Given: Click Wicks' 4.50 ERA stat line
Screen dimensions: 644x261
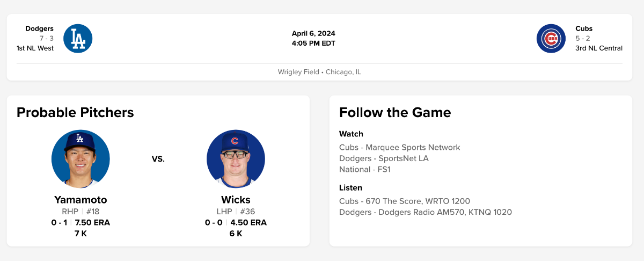Looking at the screenshot, I should 248,222.
